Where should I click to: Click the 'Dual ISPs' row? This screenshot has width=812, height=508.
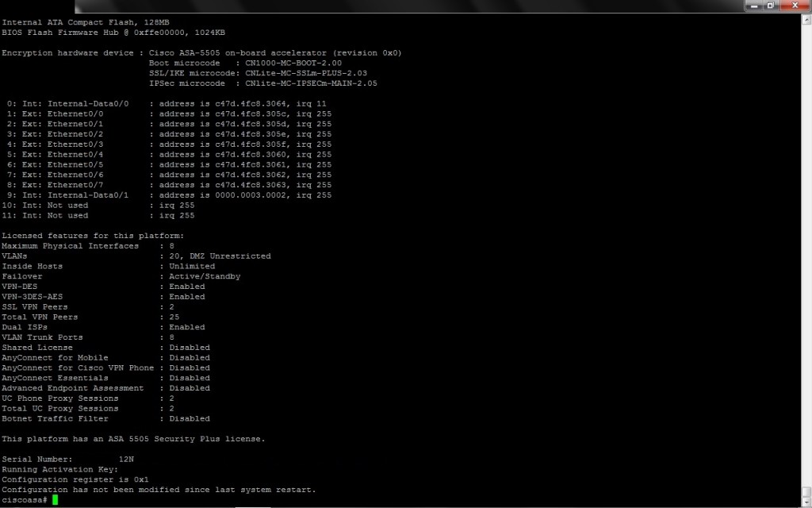pos(103,327)
